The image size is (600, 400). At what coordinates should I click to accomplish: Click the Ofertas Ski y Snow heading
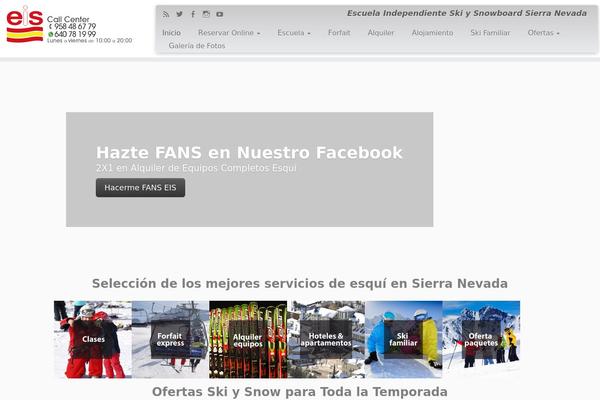pos(300,392)
